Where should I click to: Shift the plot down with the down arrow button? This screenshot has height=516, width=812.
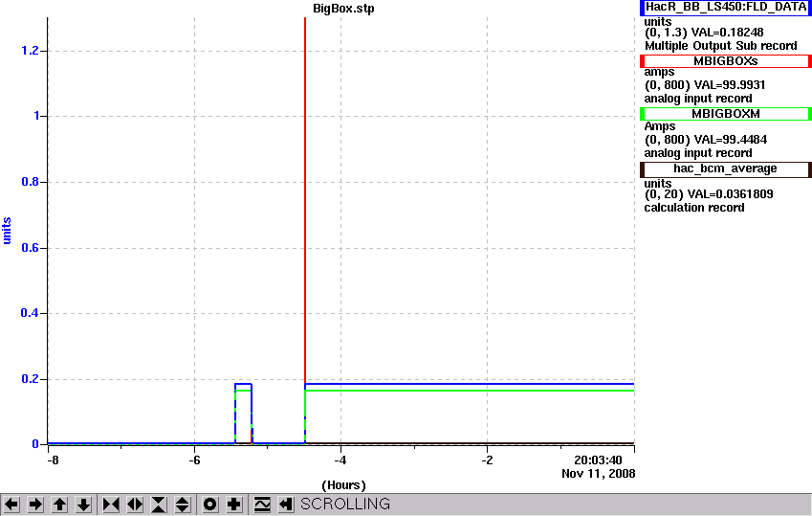(83, 505)
